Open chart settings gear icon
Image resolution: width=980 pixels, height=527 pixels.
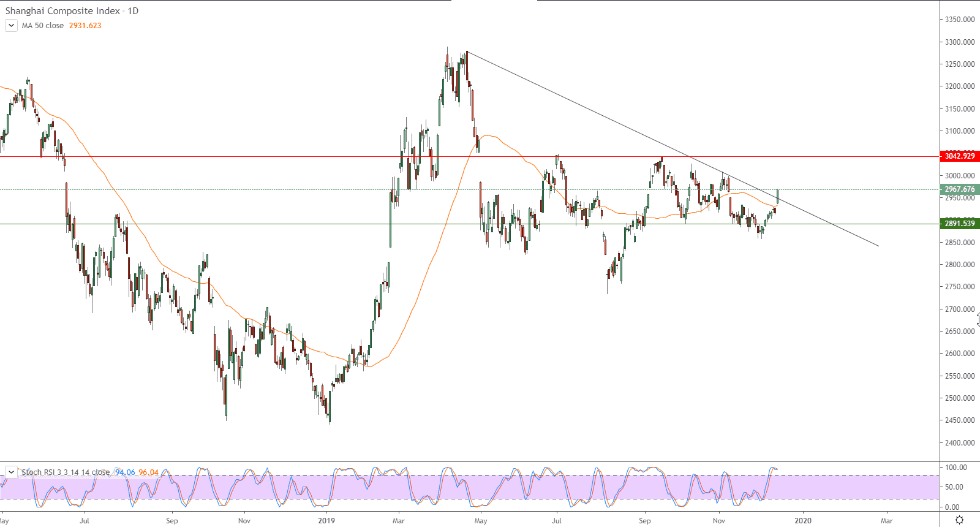959,520
